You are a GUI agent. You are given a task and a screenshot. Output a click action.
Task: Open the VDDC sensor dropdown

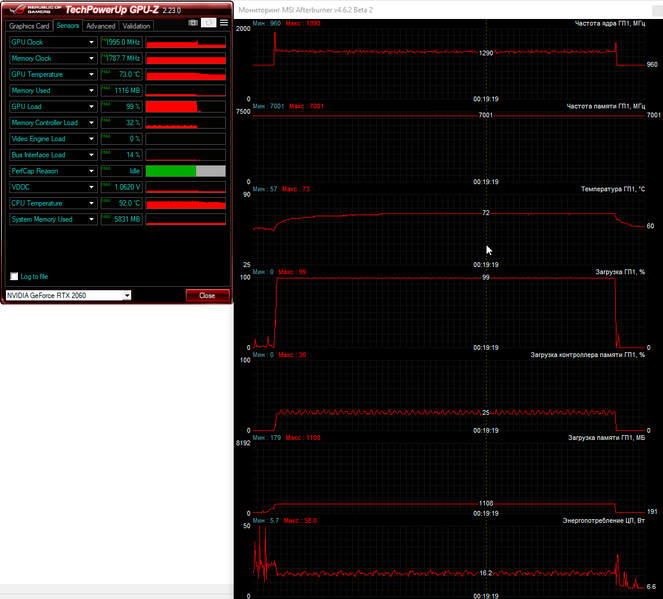[x=91, y=187]
